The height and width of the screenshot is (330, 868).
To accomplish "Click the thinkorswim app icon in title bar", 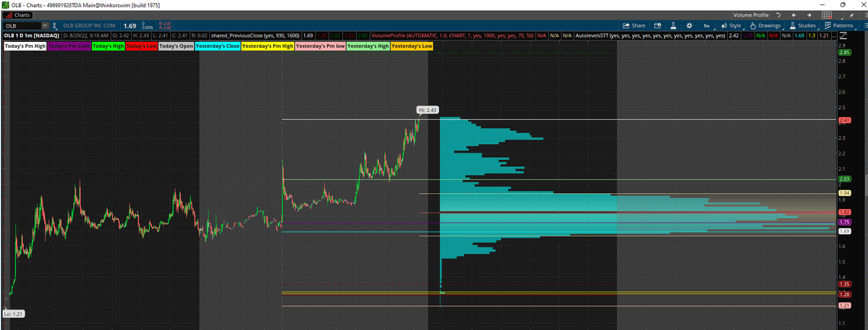I will (6, 4).
